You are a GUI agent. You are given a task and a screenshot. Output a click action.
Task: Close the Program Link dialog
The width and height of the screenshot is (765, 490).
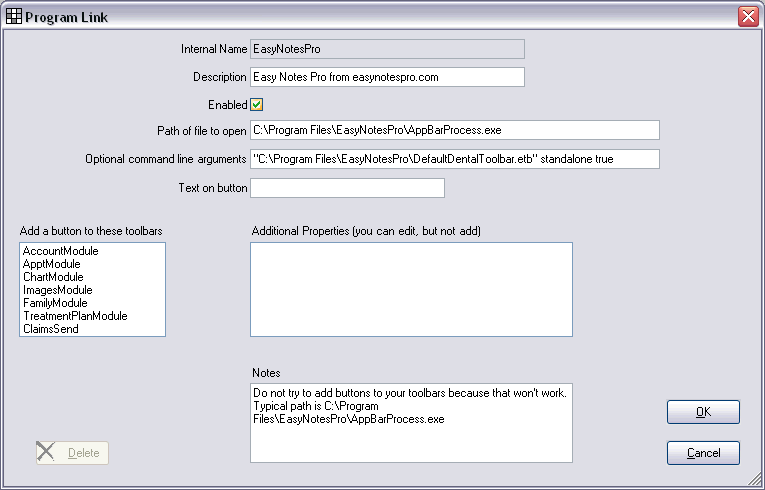747,16
